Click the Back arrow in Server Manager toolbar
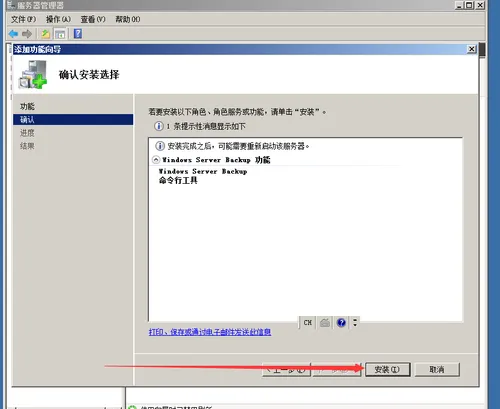Viewport: 500px width, 409px height. click(13, 34)
